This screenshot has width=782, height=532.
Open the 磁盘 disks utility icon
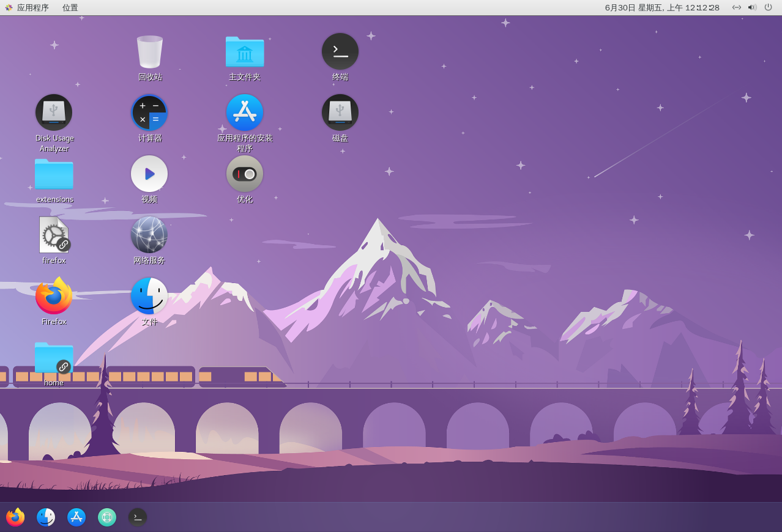coord(340,113)
